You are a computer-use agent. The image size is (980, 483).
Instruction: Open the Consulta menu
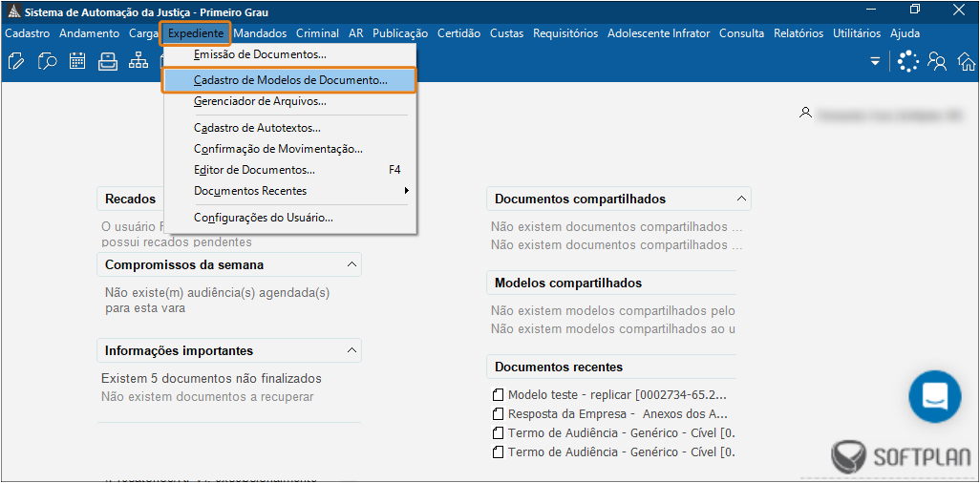coord(742,33)
